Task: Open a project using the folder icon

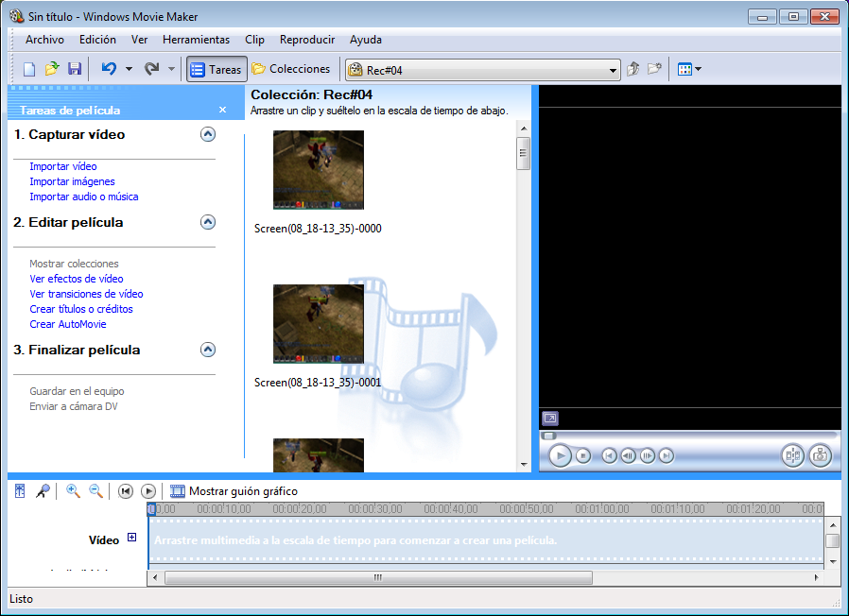Action: pyautogui.click(x=51, y=69)
